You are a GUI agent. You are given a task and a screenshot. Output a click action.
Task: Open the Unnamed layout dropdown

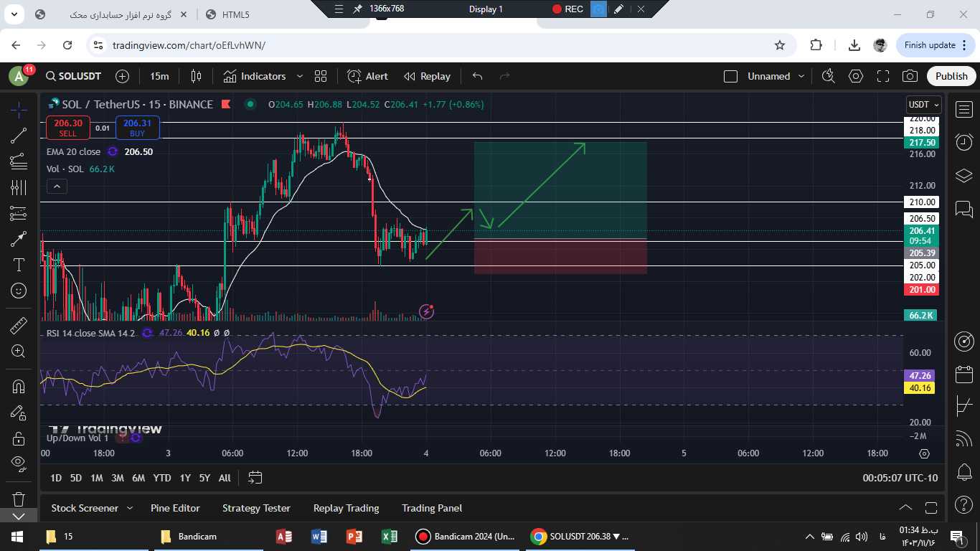tap(776, 76)
